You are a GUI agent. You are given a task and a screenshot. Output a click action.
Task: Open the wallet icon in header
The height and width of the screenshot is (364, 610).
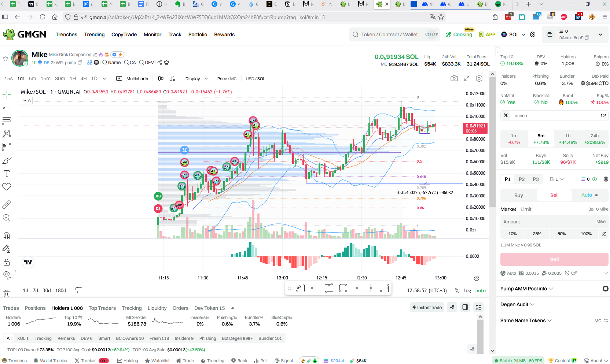550,34
